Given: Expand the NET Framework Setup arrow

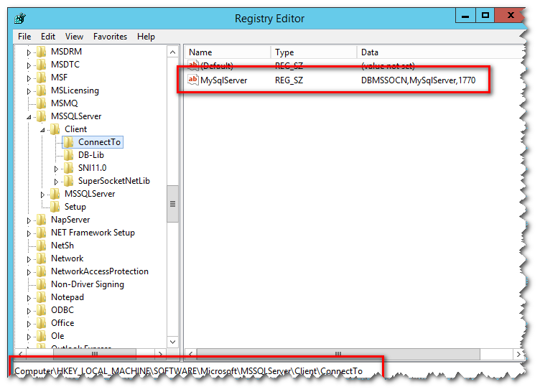Looking at the screenshot, I should 29,233.
